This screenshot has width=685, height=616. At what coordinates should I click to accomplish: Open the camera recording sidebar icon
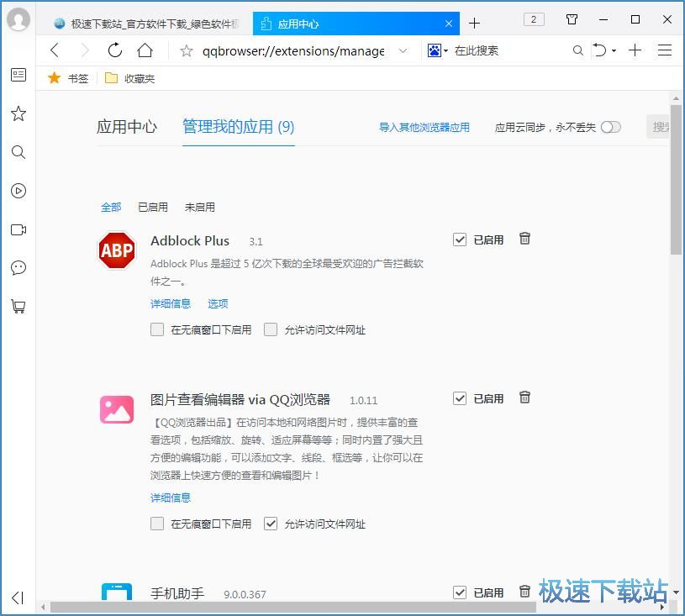coord(18,229)
